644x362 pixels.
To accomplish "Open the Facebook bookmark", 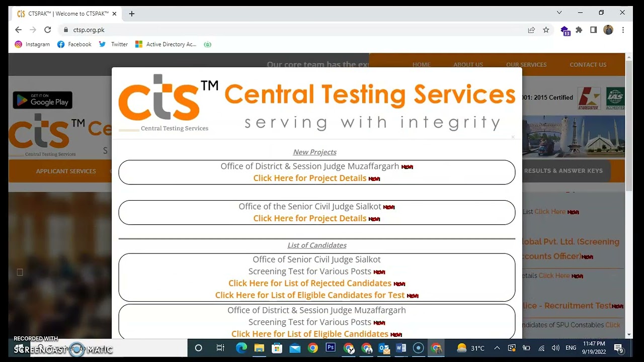I will coord(74,44).
